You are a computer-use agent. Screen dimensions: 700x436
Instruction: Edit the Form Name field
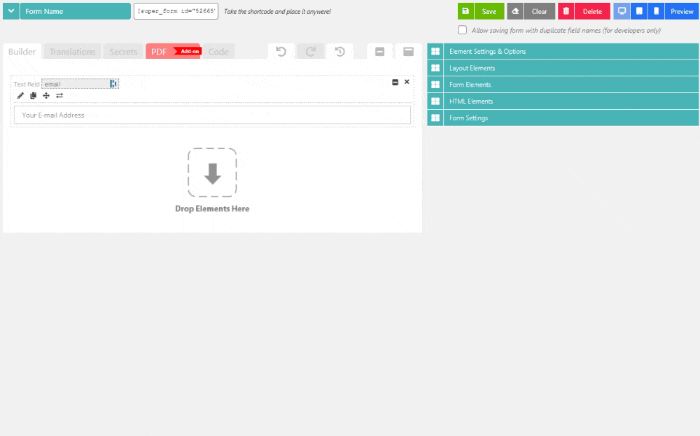coord(75,11)
